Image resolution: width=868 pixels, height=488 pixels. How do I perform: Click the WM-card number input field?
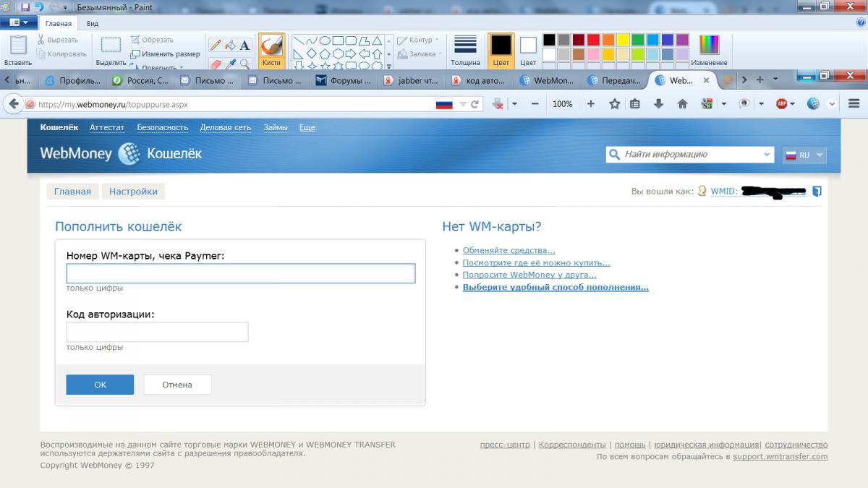241,273
